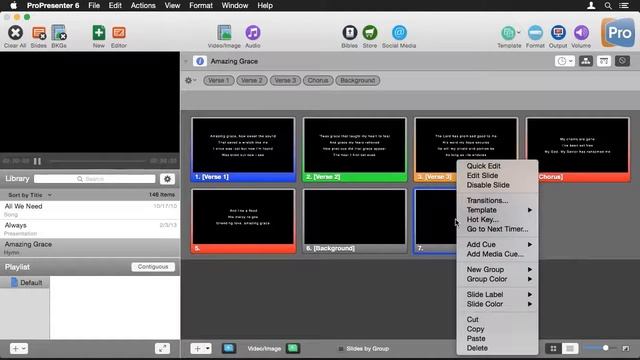This screenshot has height=360, width=640.
Task: Clear backgrounds with the BKGs icon
Action: pyautogui.click(x=59, y=33)
